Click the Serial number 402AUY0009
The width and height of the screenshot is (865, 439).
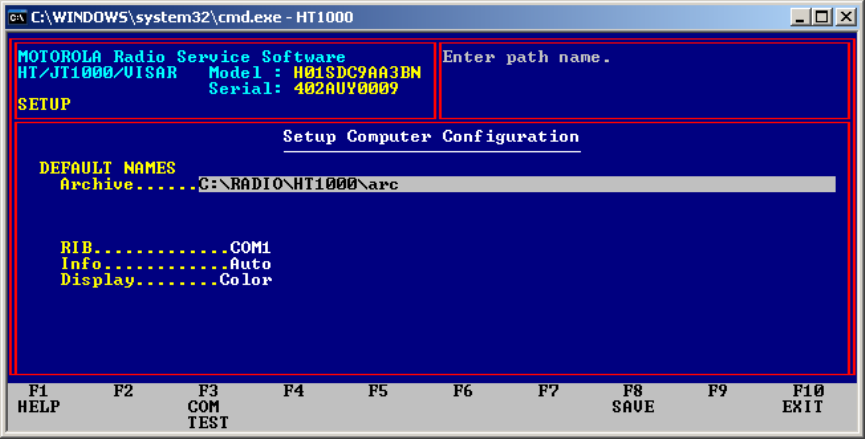coord(346,88)
